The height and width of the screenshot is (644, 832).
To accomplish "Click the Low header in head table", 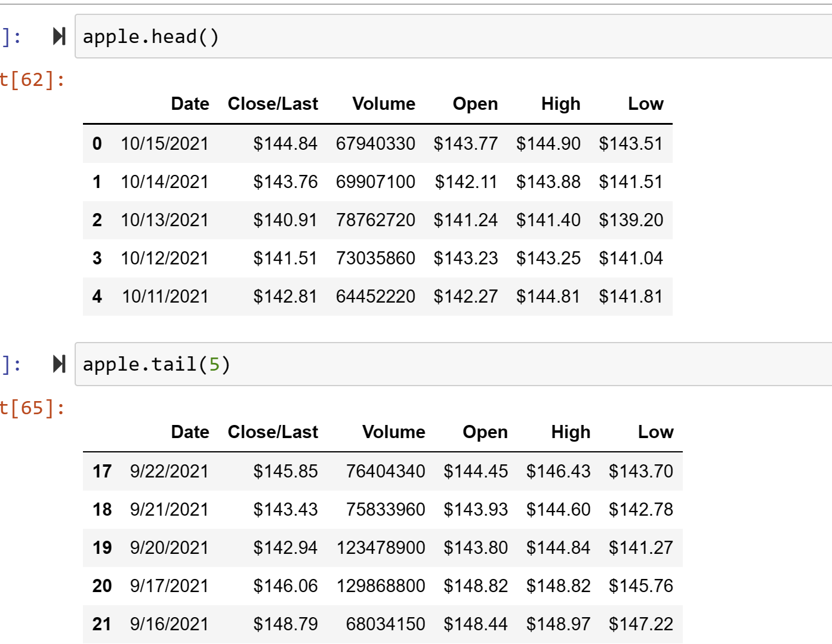I will click(x=645, y=104).
